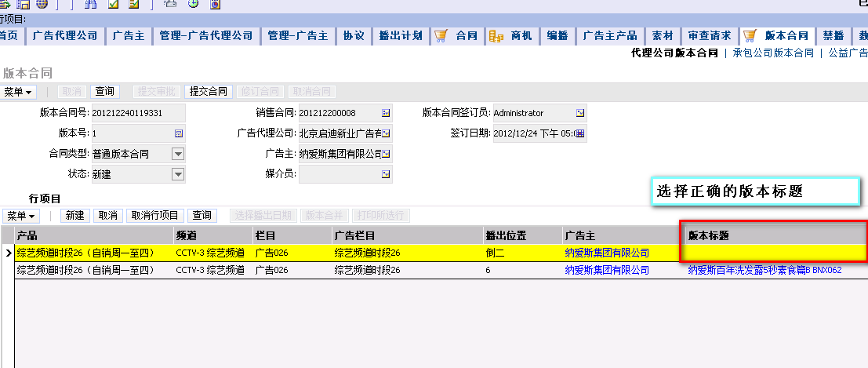
Task: Switch to 禁播 tab
Action: 833,36
